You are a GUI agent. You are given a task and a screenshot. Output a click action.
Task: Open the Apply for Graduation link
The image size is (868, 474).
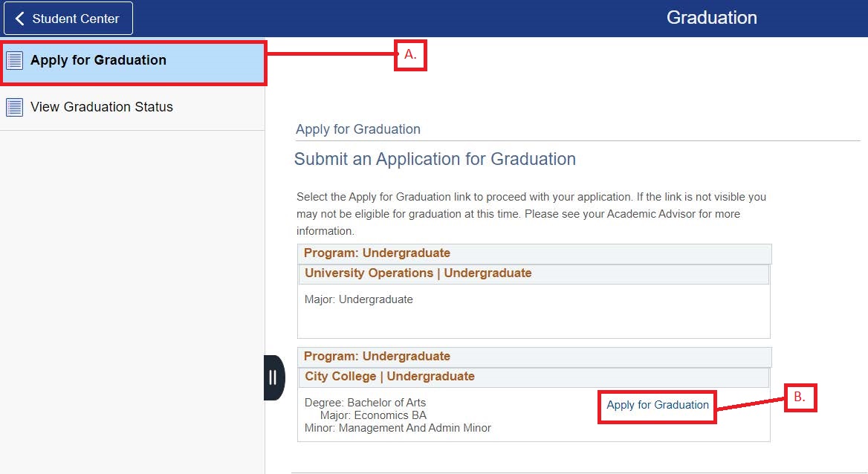pos(656,405)
